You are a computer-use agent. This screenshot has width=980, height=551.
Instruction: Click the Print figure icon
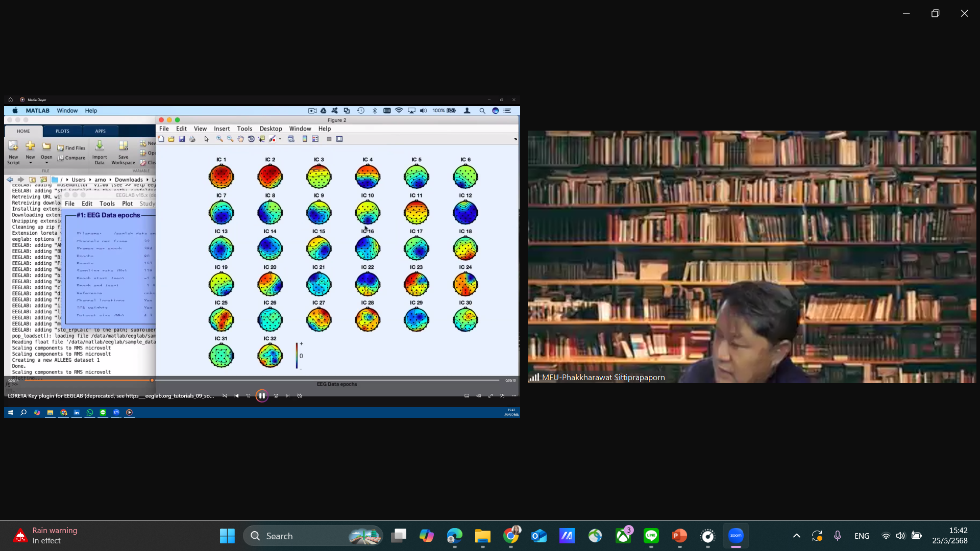point(192,139)
